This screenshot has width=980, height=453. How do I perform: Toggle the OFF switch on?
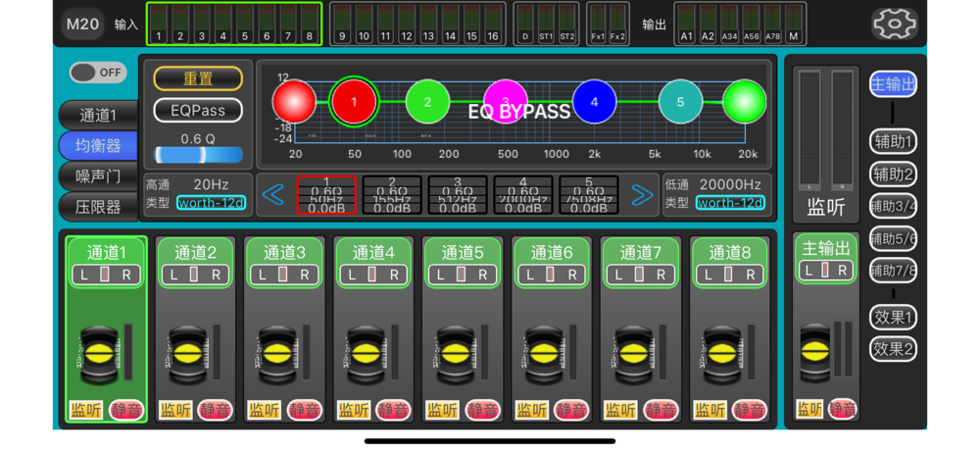[x=97, y=73]
